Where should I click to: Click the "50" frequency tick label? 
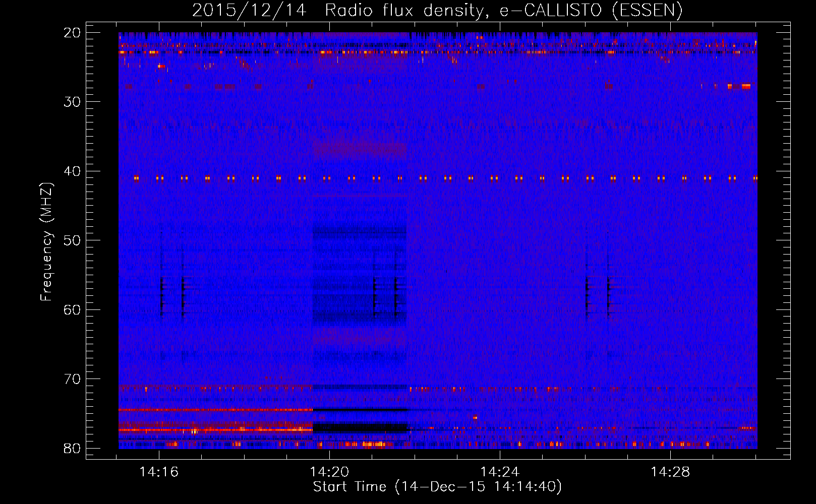(x=73, y=240)
